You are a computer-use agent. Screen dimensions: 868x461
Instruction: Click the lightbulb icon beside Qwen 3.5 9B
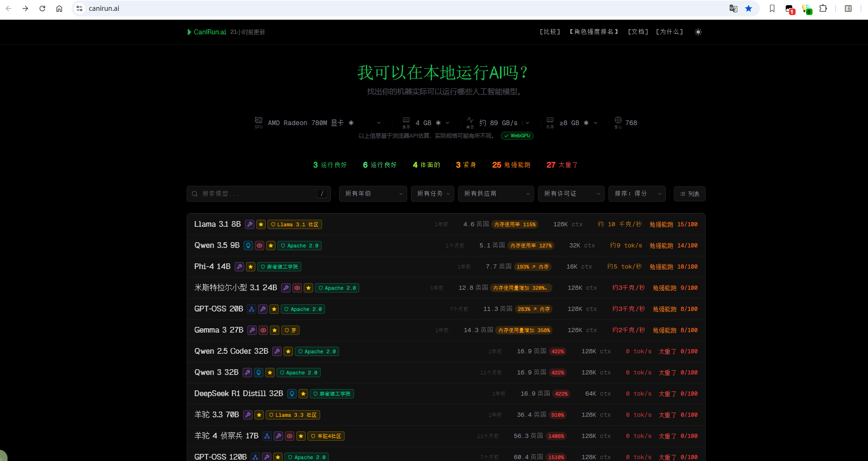(248, 246)
